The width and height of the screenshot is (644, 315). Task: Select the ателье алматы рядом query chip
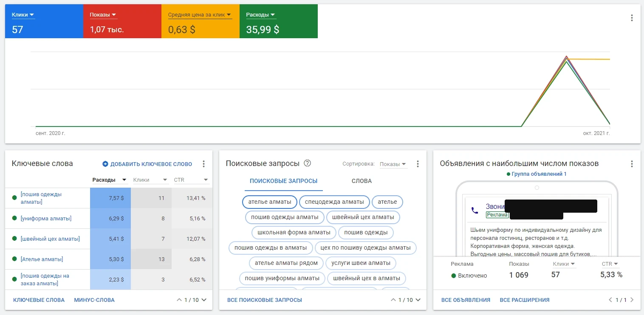click(x=286, y=263)
